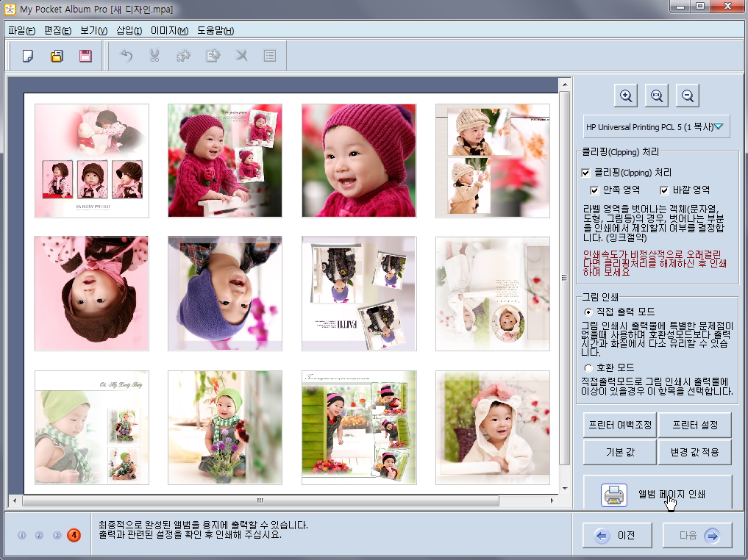Click 앨범 페이지 인쇄 button

click(x=658, y=494)
